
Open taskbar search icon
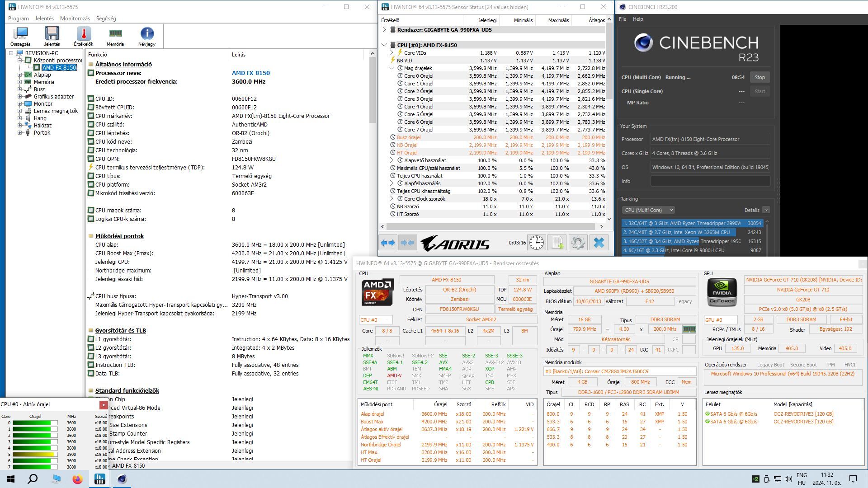(33, 479)
